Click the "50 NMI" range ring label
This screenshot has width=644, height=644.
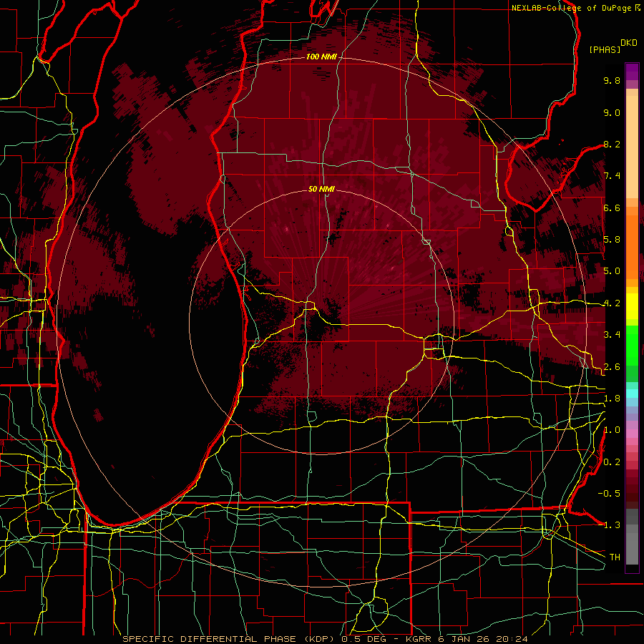pyautogui.click(x=321, y=189)
